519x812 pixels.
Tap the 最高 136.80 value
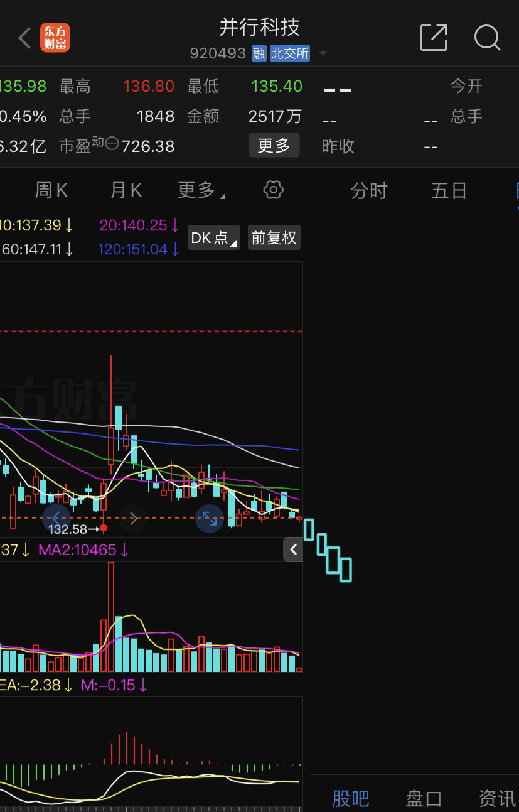pyautogui.click(x=149, y=86)
